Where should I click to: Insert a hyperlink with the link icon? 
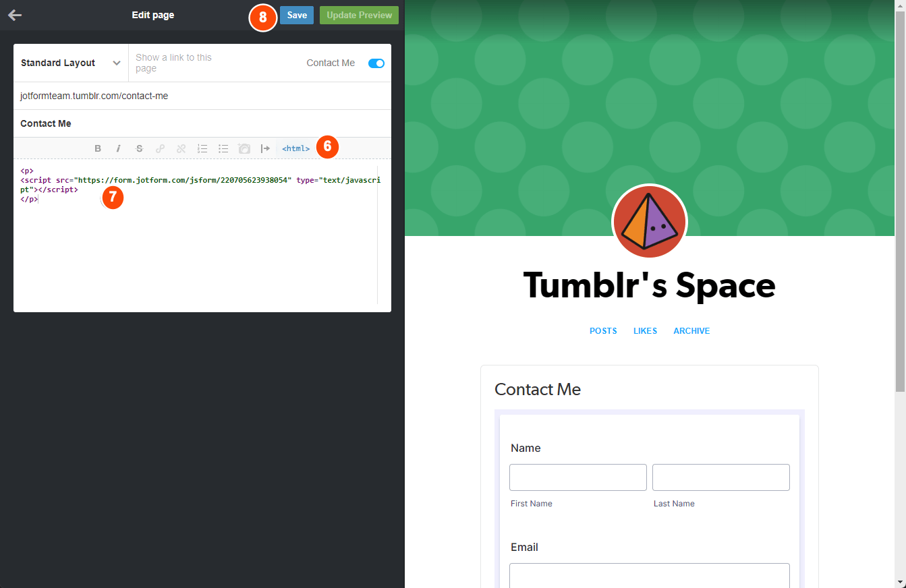click(161, 148)
